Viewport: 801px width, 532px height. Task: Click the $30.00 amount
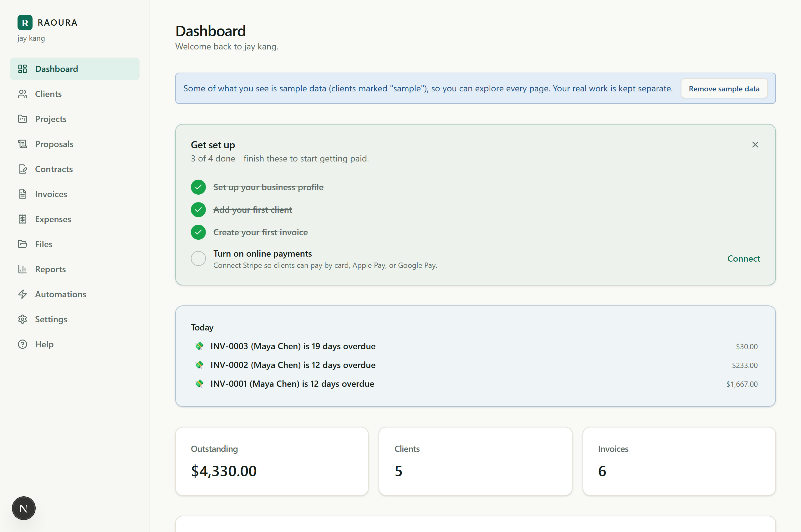point(747,346)
